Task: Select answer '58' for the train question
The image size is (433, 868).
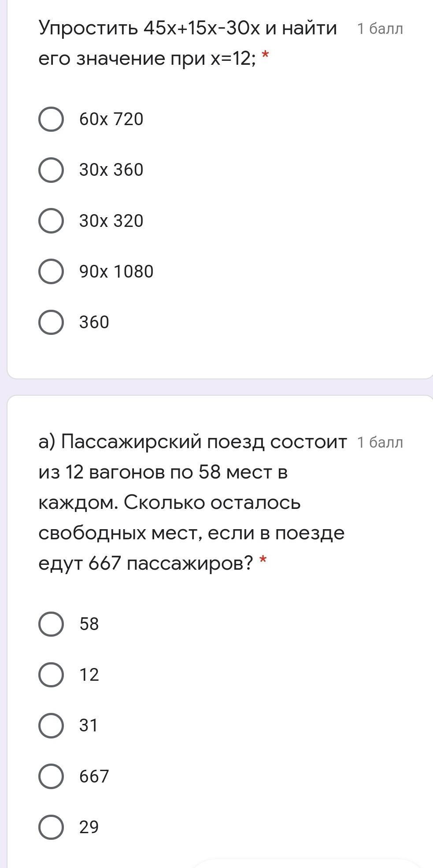Action: [x=51, y=624]
